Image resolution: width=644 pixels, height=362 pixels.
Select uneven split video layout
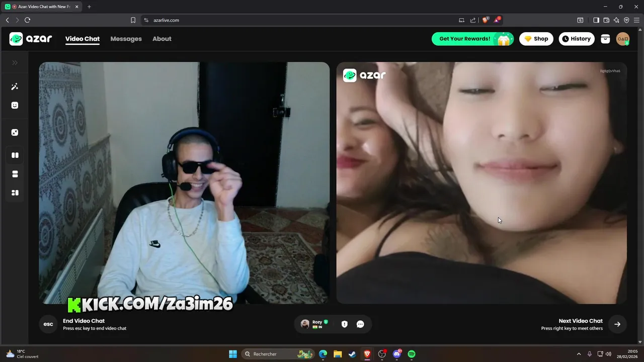(x=15, y=193)
